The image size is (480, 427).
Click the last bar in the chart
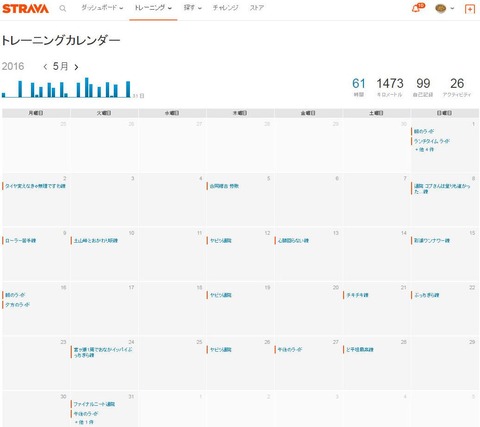pyautogui.click(x=128, y=89)
